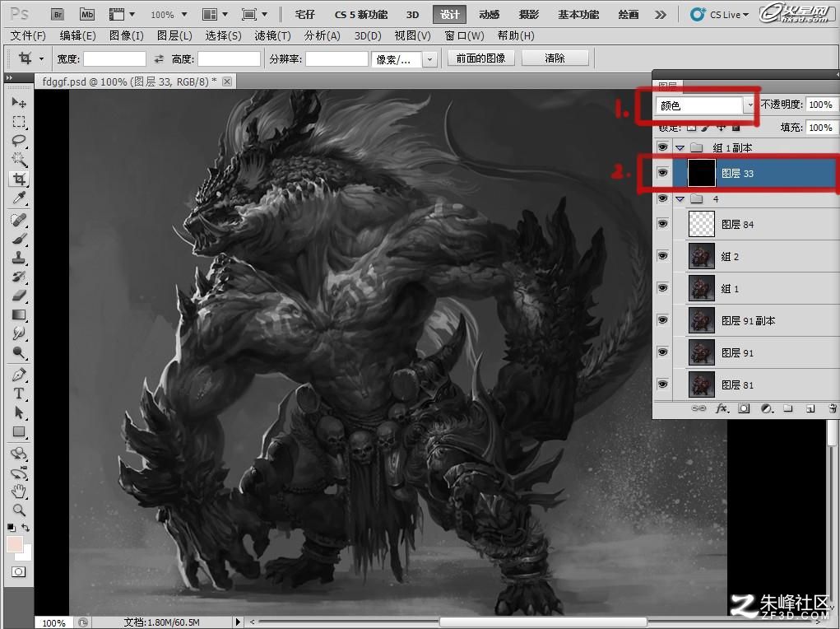This screenshot has height=629, width=840.
Task: Open the 滤镜(T) menu
Action: (x=272, y=35)
